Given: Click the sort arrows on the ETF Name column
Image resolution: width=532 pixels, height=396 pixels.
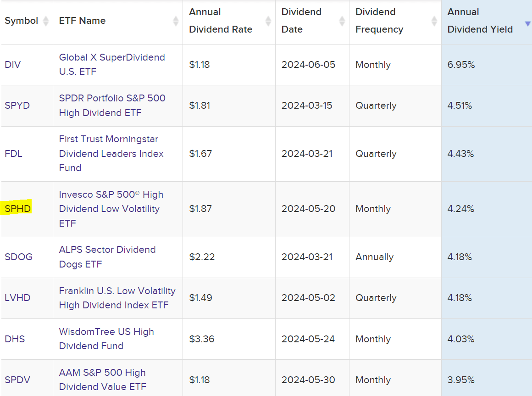Looking at the screenshot, I should [x=175, y=21].
